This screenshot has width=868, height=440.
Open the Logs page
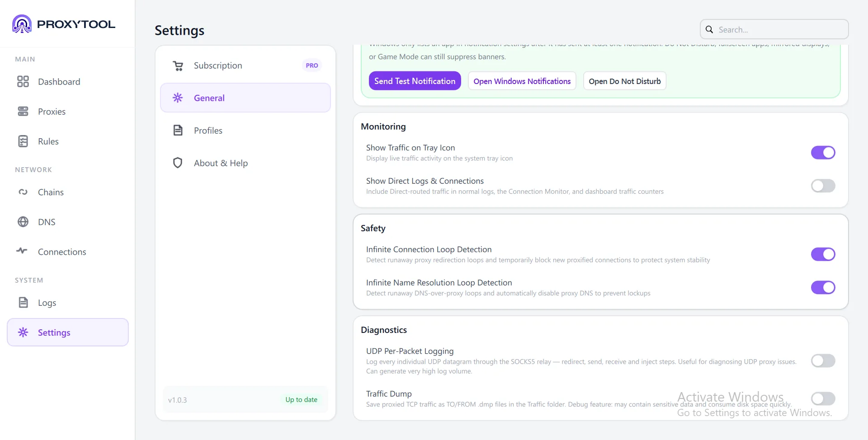click(68, 303)
